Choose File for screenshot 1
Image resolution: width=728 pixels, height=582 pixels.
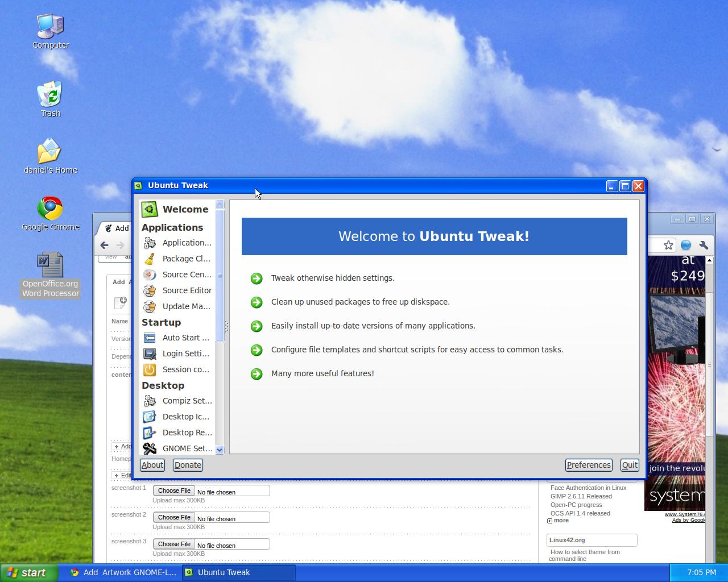[x=174, y=490]
